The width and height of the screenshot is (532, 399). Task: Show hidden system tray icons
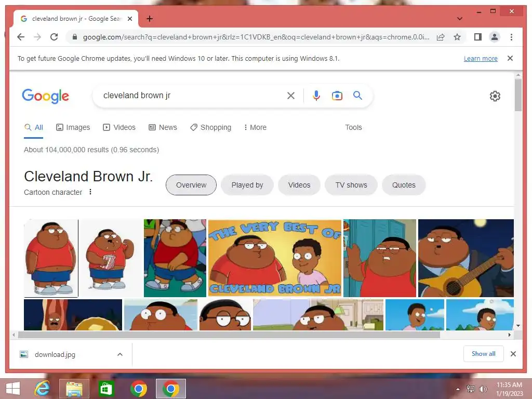pyautogui.click(x=458, y=389)
